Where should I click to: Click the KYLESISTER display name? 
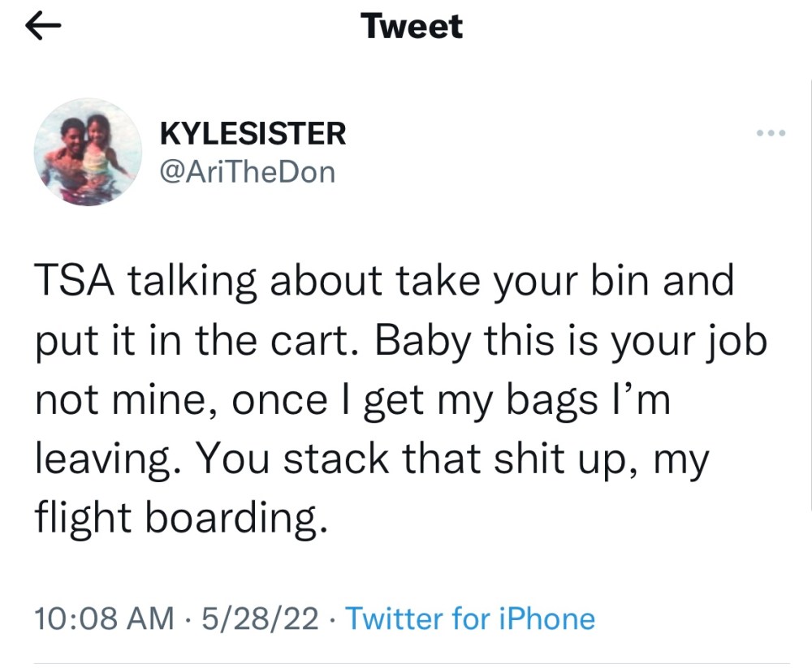click(253, 134)
